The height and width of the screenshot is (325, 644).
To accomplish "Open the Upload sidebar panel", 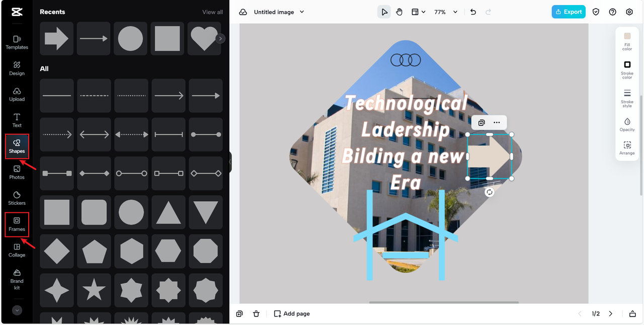I will click(x=17, y=95).
